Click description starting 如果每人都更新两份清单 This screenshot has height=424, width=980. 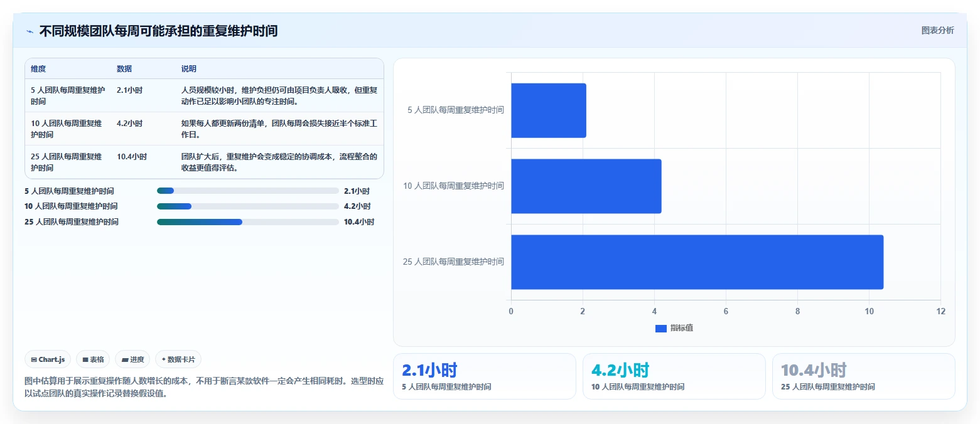click(279, 129)
